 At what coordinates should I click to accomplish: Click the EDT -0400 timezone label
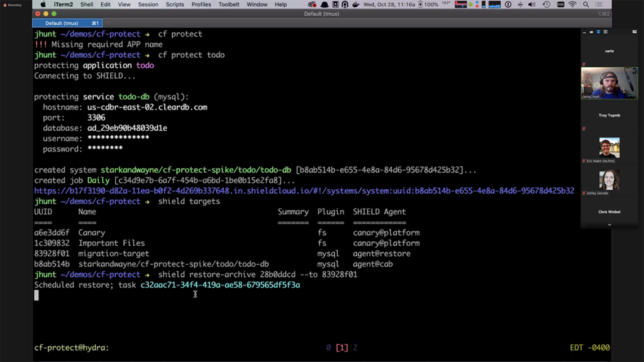[590, 348]
